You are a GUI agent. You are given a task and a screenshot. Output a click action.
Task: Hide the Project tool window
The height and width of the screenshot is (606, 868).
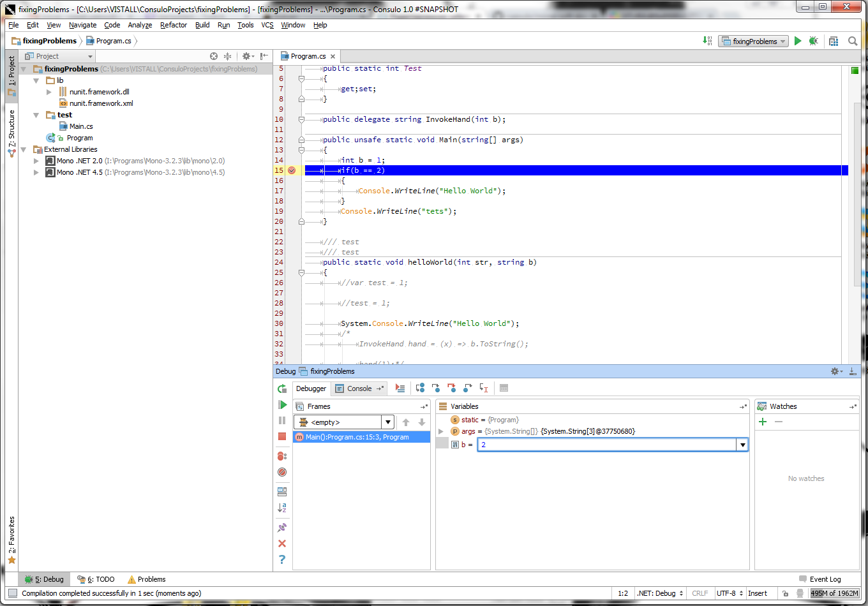click(264, 56)
